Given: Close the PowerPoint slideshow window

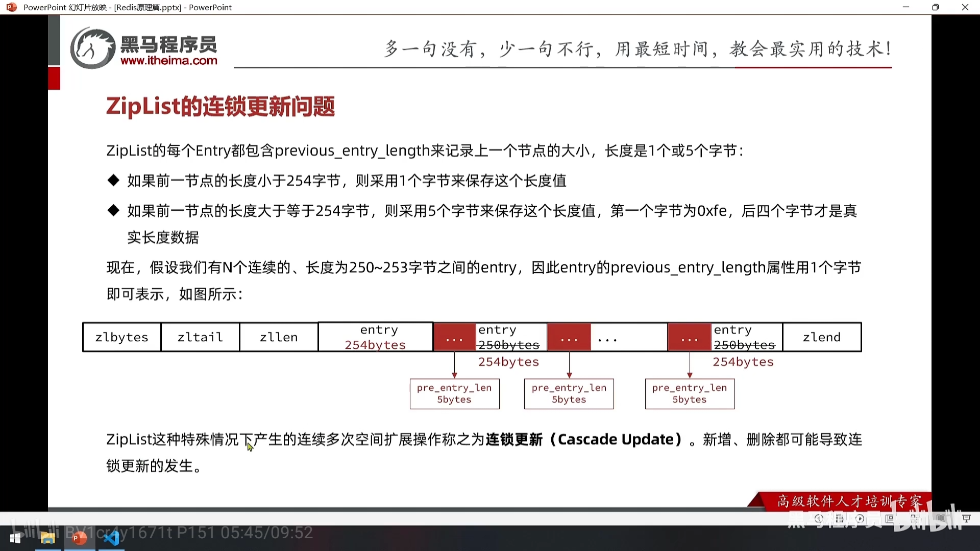Looking at the screenshot, I should click(965, 7).
